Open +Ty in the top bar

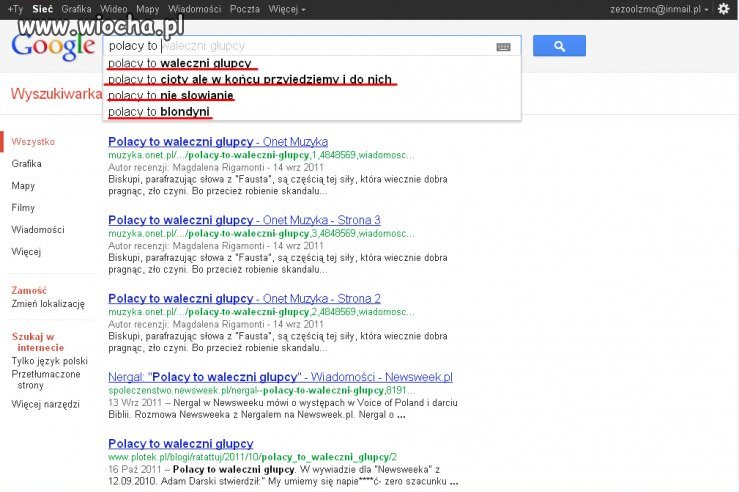(x=15, y=9)
